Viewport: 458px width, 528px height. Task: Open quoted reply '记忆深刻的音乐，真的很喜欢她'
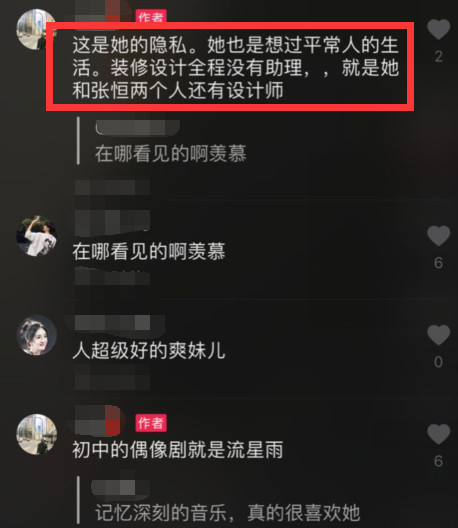click(228, 513)
